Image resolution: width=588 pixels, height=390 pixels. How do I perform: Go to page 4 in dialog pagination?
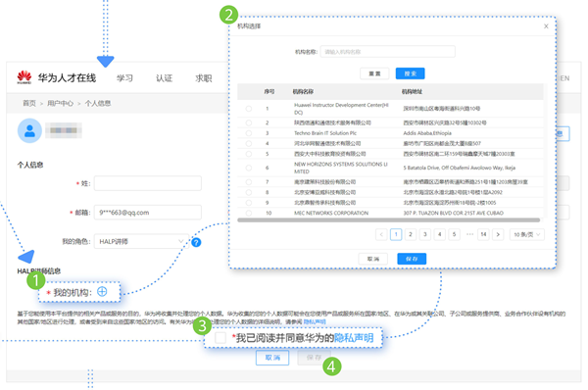click(x=440, y=234)
